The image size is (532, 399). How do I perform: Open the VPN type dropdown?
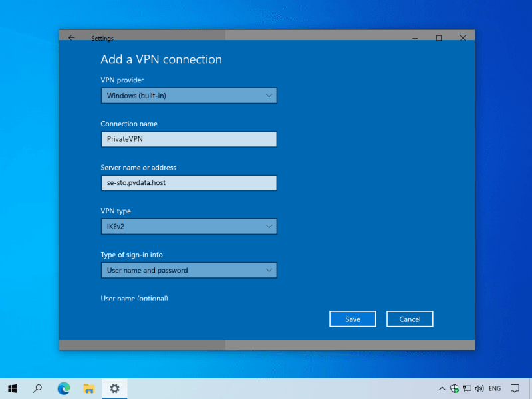pos(188,227)
